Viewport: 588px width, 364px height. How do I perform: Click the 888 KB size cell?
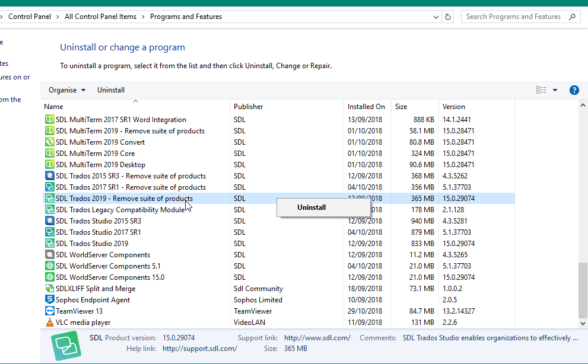pos(424,120)
